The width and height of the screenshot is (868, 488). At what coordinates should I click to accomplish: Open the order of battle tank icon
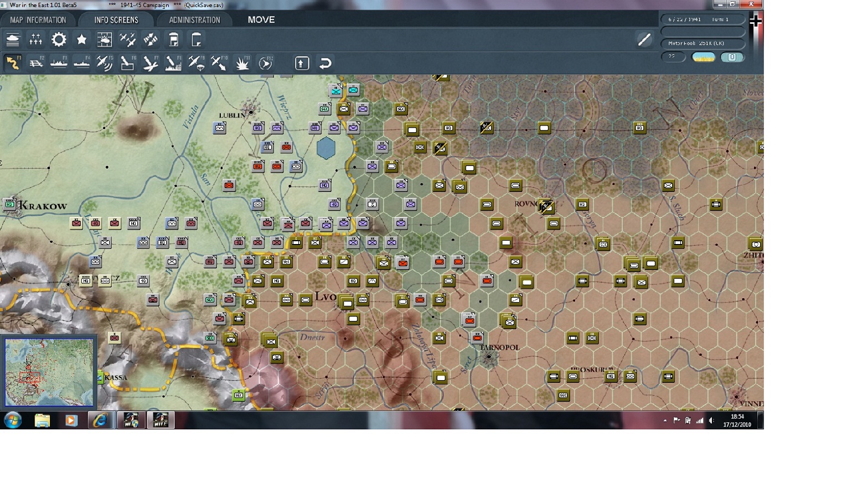tap(13, 40)
